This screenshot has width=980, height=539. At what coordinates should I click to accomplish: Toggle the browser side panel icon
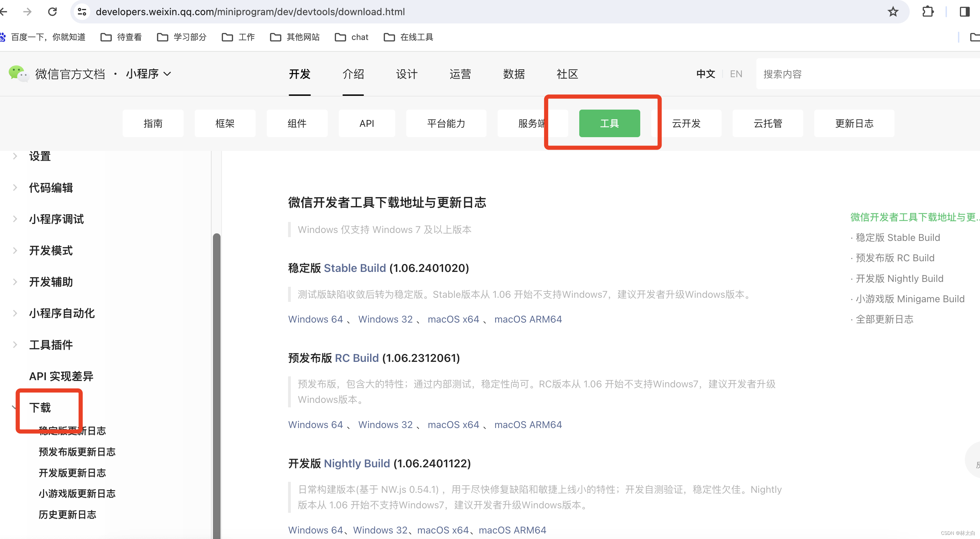pyautogui.click(x=964, y=12)
